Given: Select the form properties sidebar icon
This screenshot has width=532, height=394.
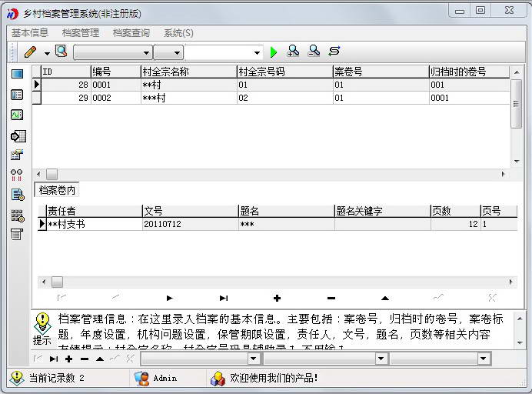Looking at the screenshot, I should [x=17, y=155].
